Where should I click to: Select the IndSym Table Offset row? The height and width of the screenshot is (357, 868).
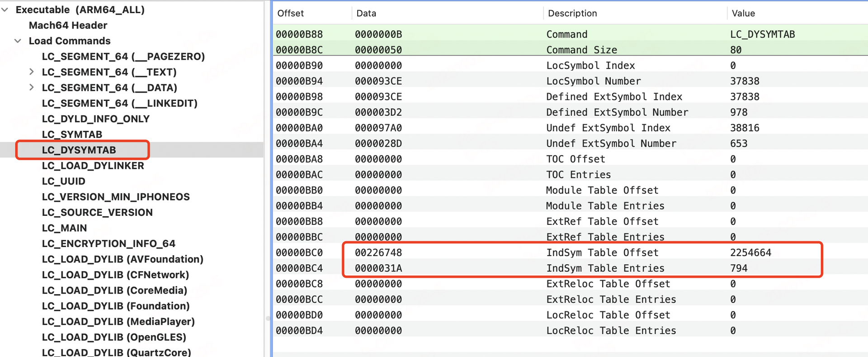pyautogui.click(x=570, y=252)
